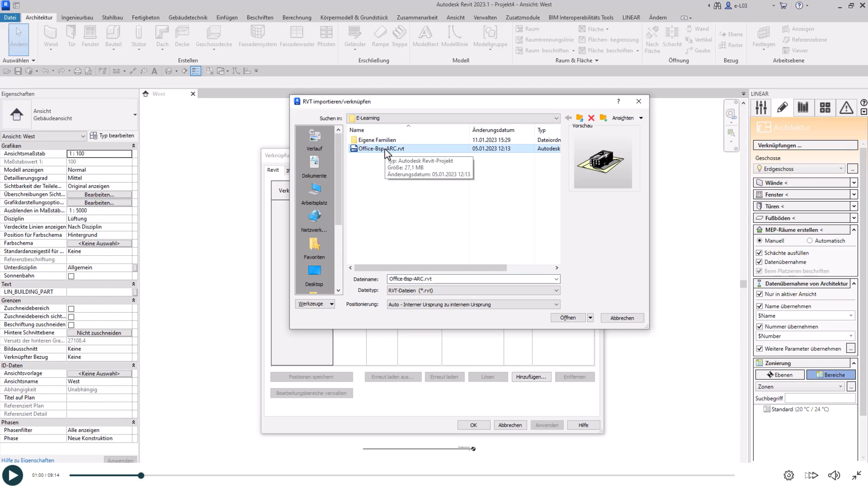Screen dimensions: 868x488
Task: Switch to the Verwalten ribbon tab
Action: (x=485, y=17)
